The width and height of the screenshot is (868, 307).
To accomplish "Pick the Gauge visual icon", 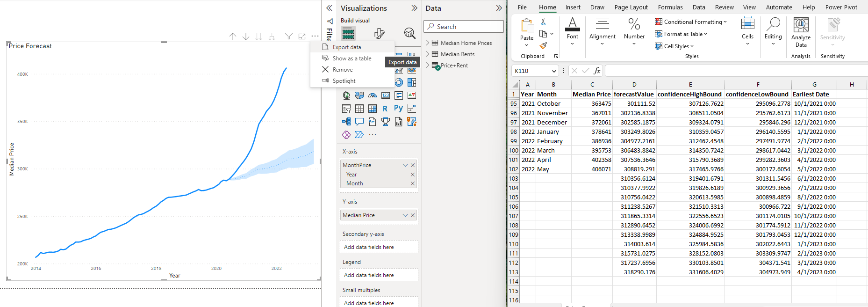I will pyautogui.click(x=373, y=95).
